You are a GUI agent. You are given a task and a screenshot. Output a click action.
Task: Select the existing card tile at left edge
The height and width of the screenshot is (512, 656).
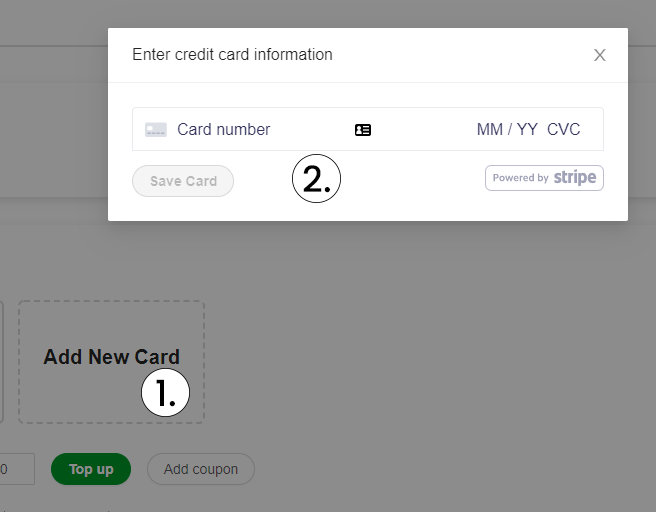point(2,362)
